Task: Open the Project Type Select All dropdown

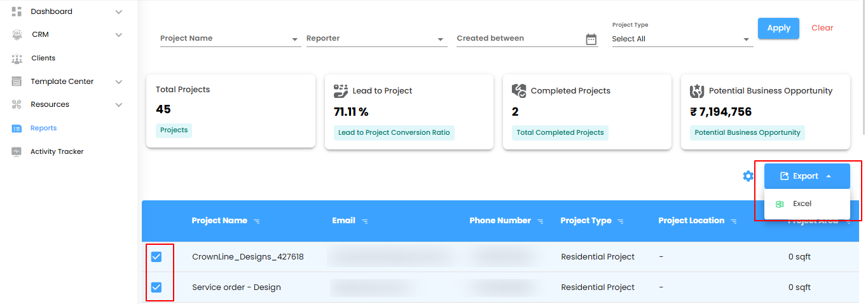Action: [x=682, y=39]
